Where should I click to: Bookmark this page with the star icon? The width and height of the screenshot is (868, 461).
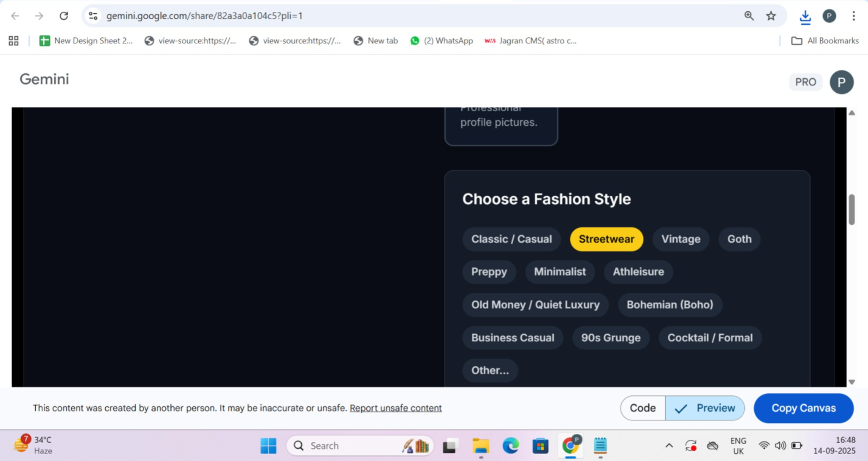tap(771, 16)
